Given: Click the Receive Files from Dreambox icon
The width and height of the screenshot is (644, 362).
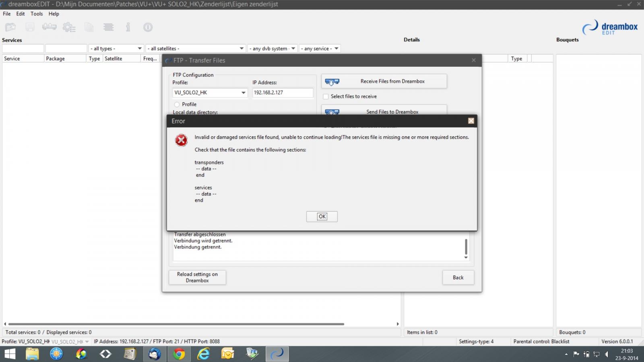Looking at the screenshot, I should (x=332, y=82).
